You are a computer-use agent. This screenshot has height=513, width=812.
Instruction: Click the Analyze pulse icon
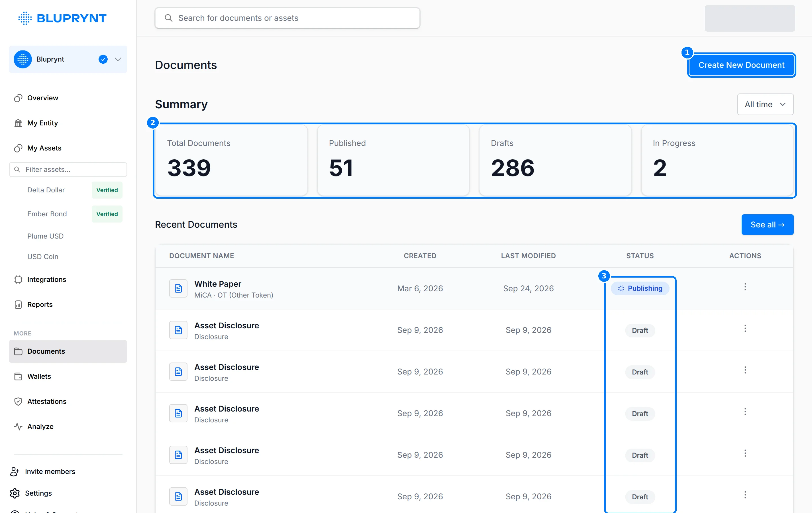18,426
